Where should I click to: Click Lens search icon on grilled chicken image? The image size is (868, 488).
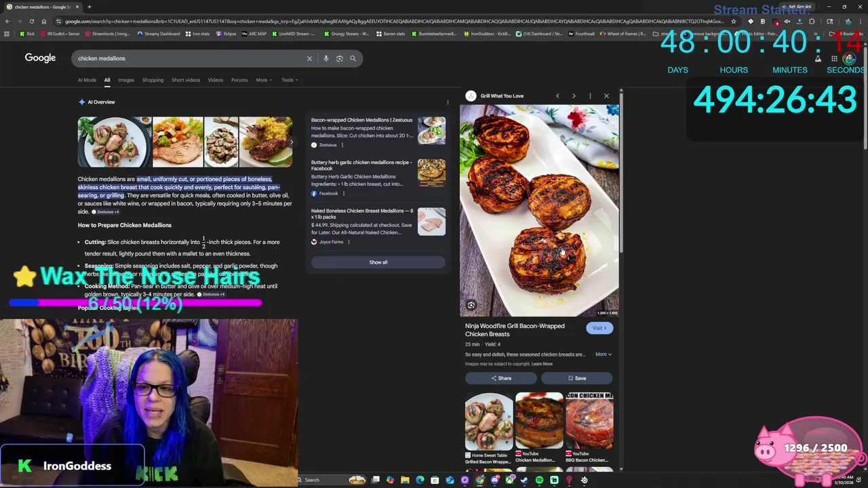click(471, 305)
